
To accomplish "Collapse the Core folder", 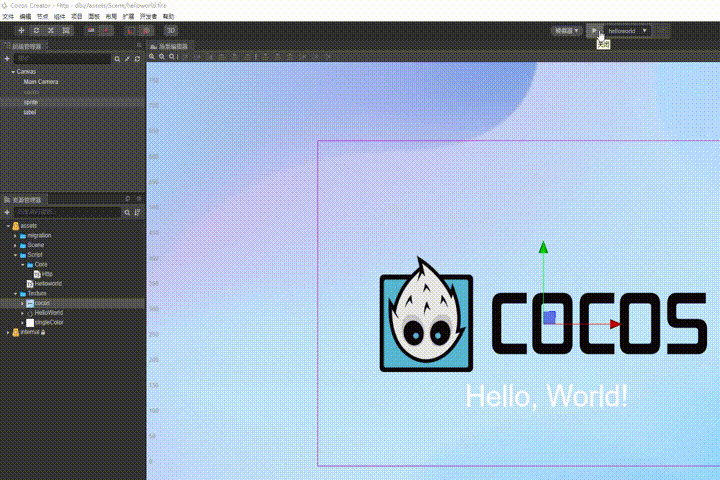I will click(22, 265).
